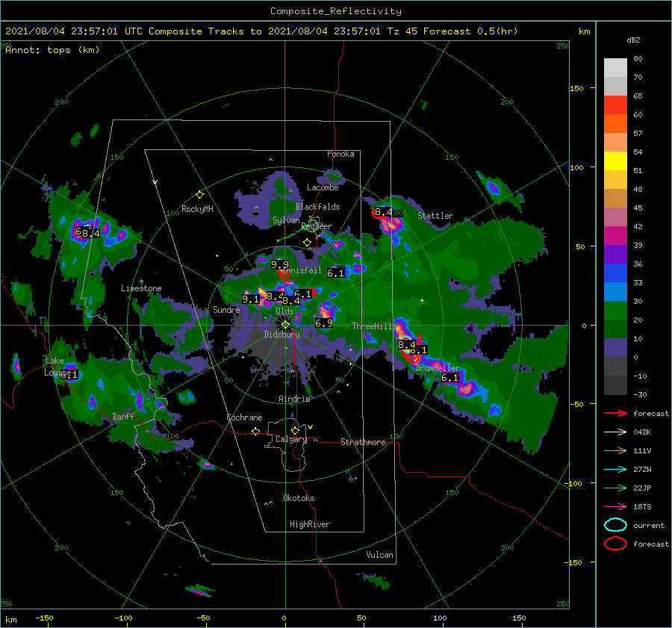Click the bright red 65 dBZ color swatch
672x628 pixels.
pos(615,105)
